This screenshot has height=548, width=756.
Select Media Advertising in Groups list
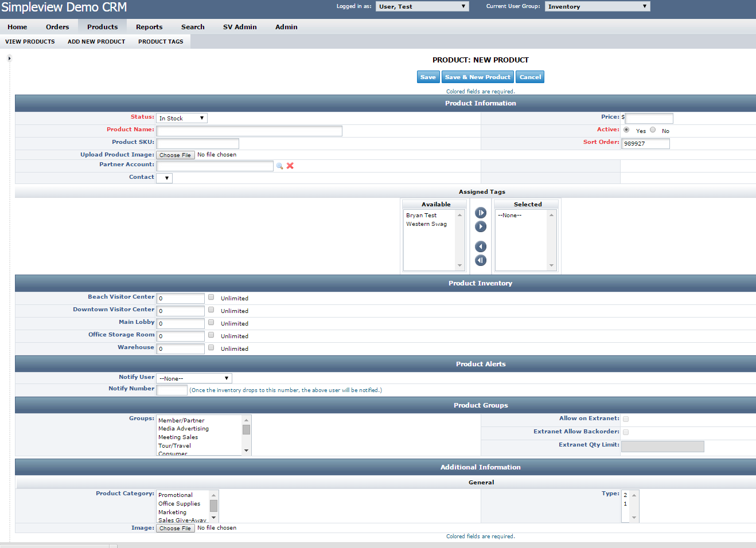(x=184, y=429)
